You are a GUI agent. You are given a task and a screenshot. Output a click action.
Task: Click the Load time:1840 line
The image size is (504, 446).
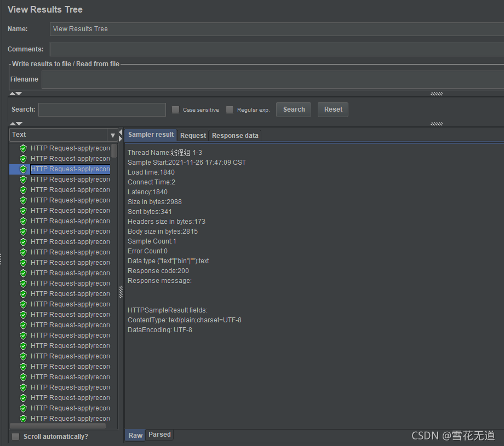[151, 172]
